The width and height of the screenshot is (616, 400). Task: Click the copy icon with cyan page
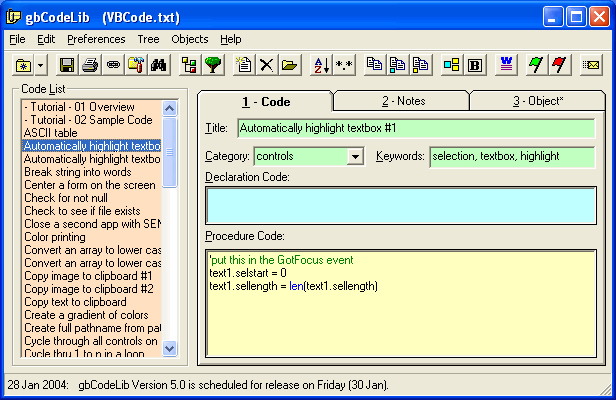[x=398, y=65]
